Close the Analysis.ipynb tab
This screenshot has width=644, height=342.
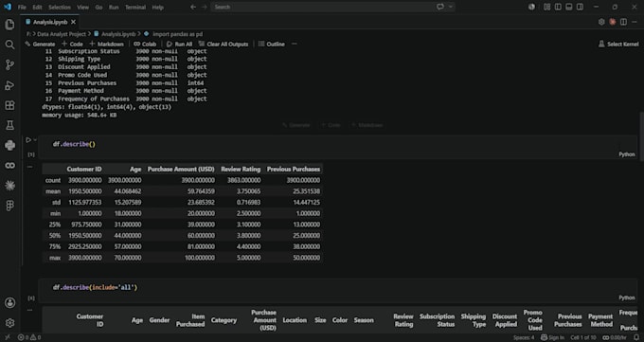pyautogui.click(x=73, y=22)
